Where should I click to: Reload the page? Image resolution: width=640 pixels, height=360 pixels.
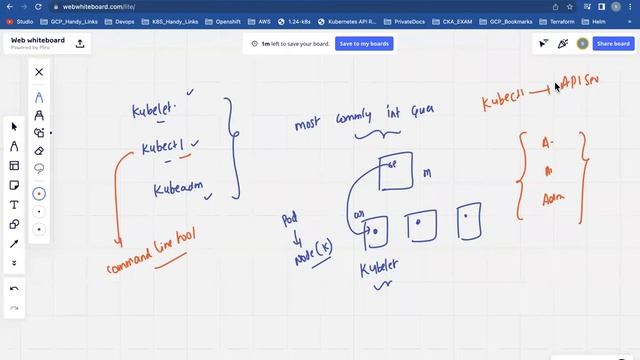click(x=38, y=7)
